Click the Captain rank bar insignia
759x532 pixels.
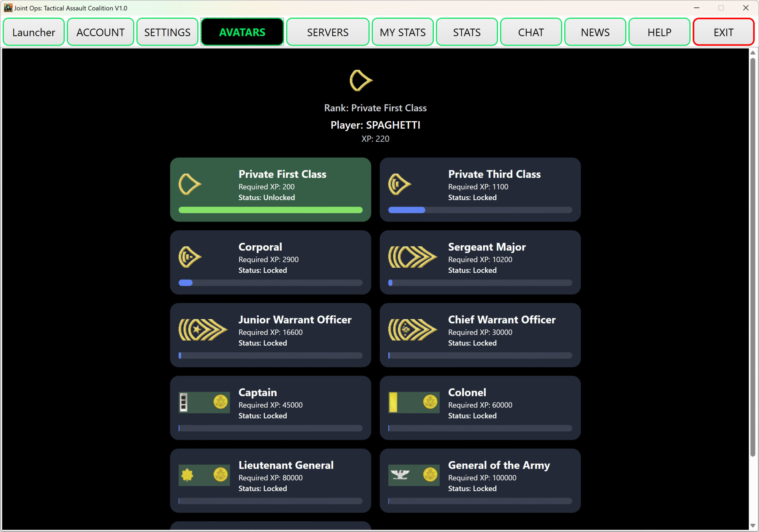(x=204, y=402)
